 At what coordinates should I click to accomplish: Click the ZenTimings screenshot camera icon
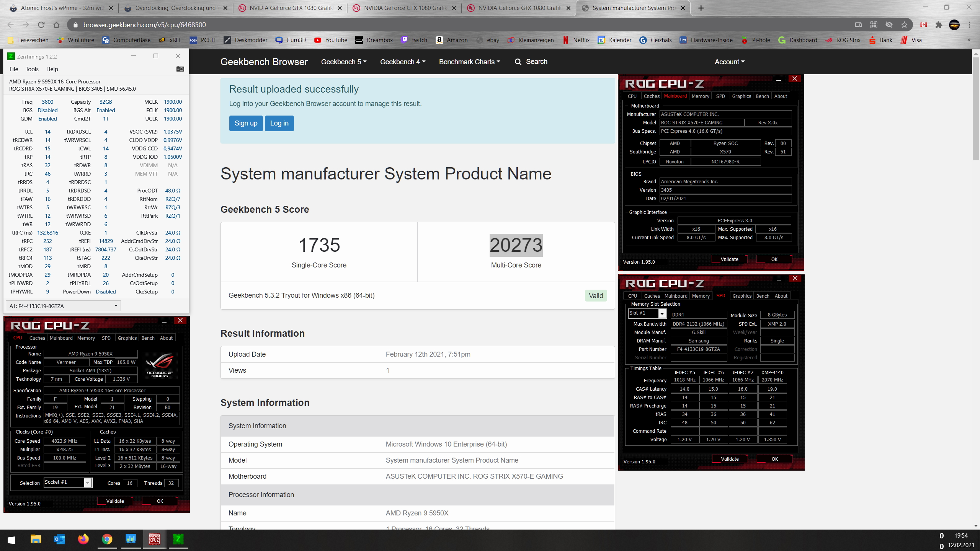pos(180,69)
